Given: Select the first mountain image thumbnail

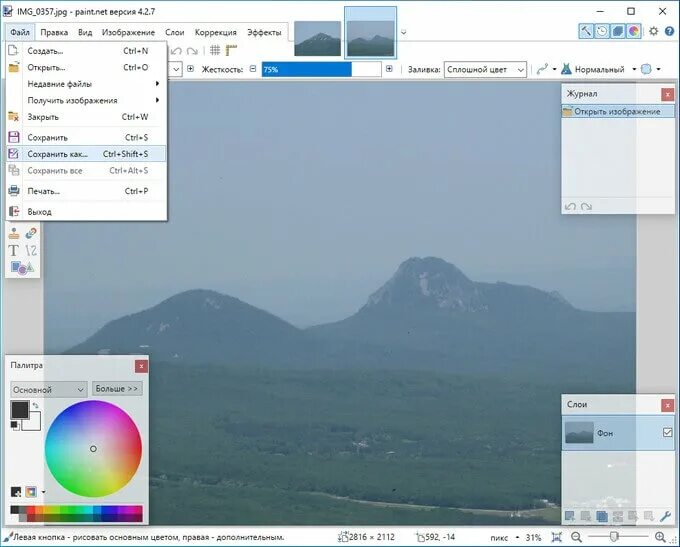Looking at the screenshot, I should click(x=317, y=38).
